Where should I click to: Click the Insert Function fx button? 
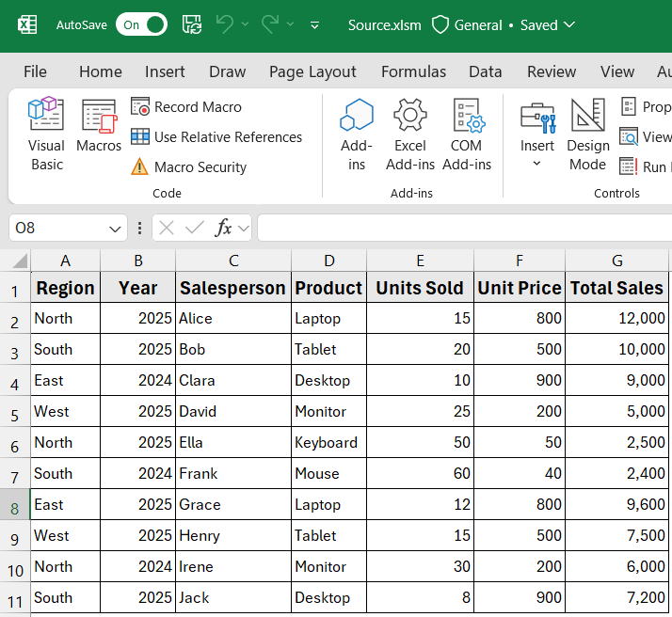(224, 228)
